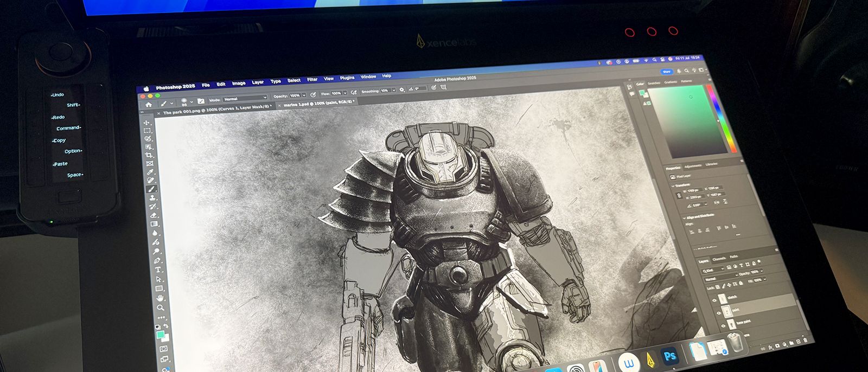Open the Filter menu
Viewport: 868px width, 372px height.
(312, 80)
